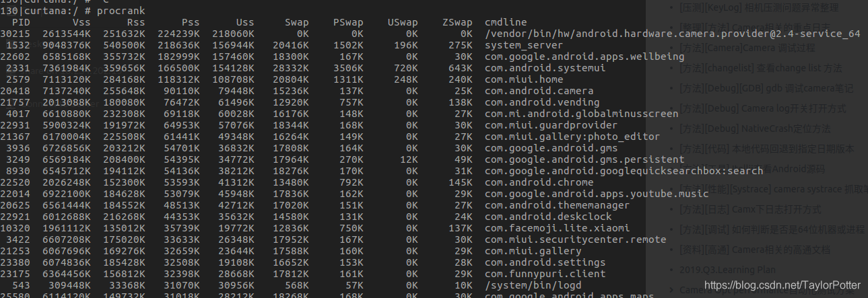The image size is (868, 298).
Task: Click com.android.chrome process name
Action: (539, 182)
